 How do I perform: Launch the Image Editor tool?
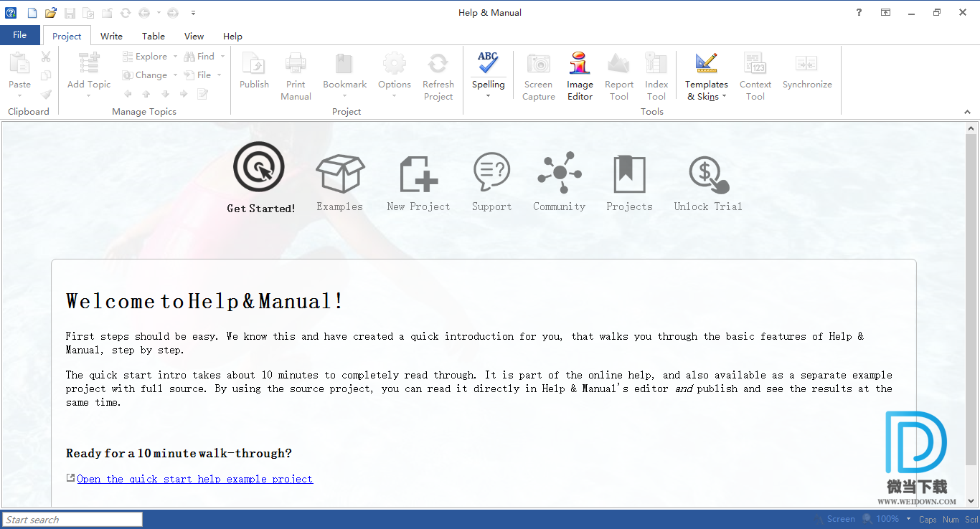[580, 77]
